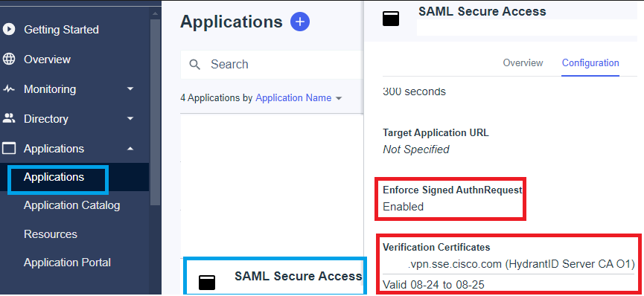Click the sidebar vertical scrollbar
Viewport: 644px width, 296px height.
tap(155, 111)
